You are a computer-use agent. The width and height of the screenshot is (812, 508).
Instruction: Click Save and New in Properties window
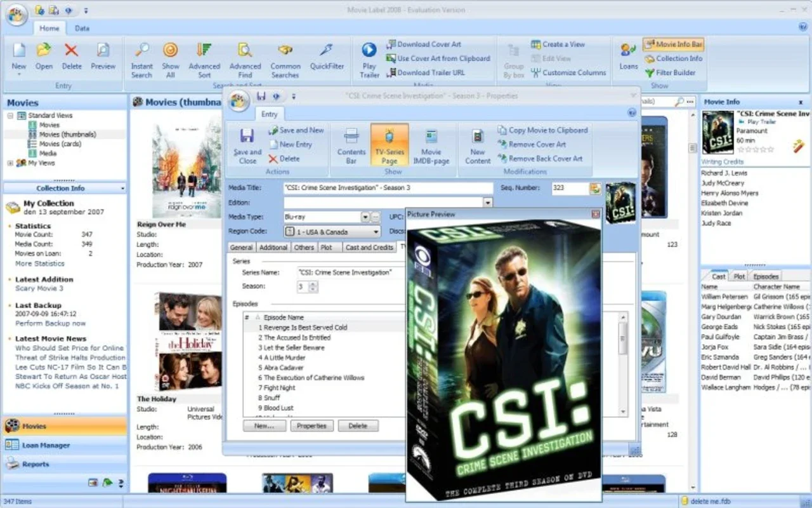point(296,130)
